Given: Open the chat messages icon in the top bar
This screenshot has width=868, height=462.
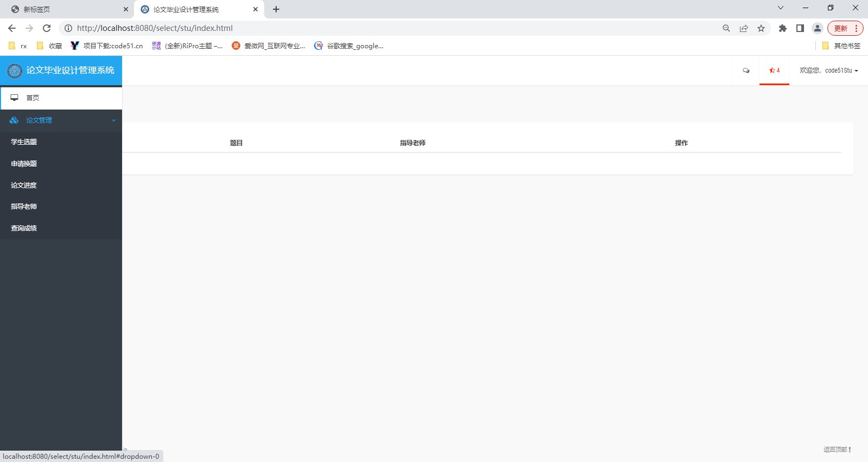Looking at the screenshot, I should tap(746, 70).
